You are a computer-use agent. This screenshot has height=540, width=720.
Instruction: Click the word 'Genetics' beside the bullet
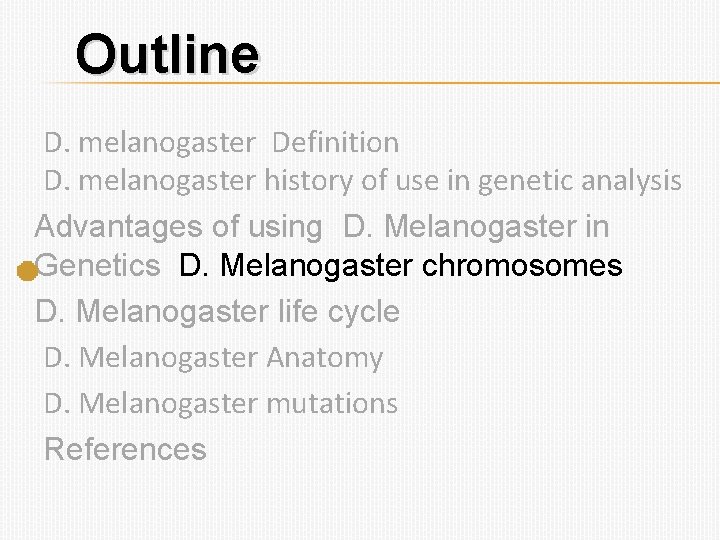click(98, 266)
